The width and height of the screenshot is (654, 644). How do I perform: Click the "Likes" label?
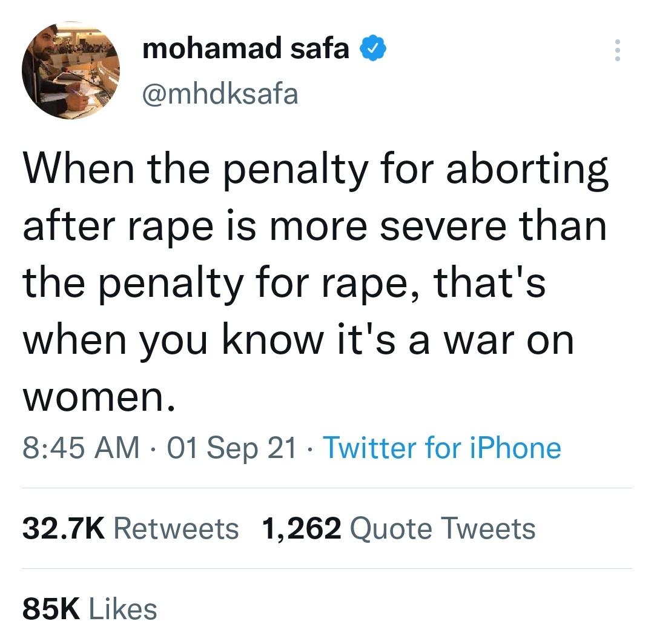[x=123, y=609]
